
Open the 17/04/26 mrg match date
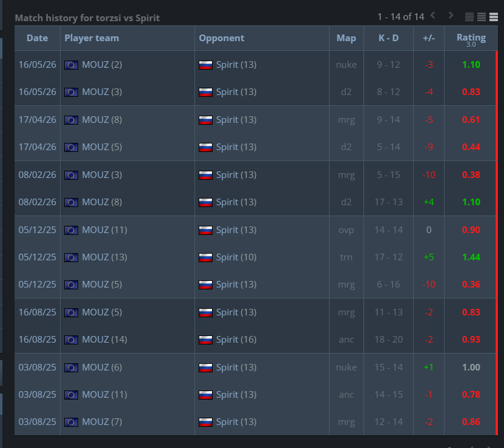(x=38, y=120)
